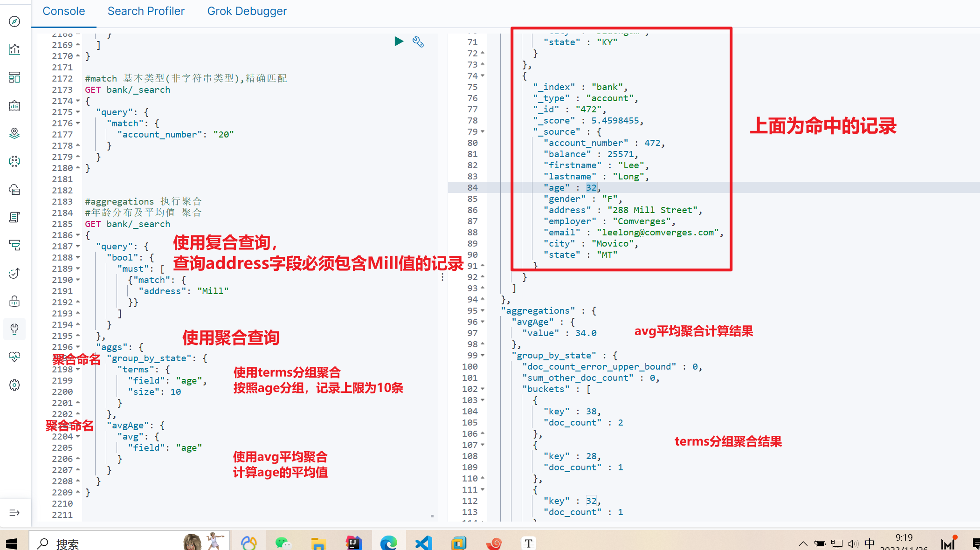Collapse the fold arrow at line 2174
This screenshot has width=980, height=550.
pos(78,101)
